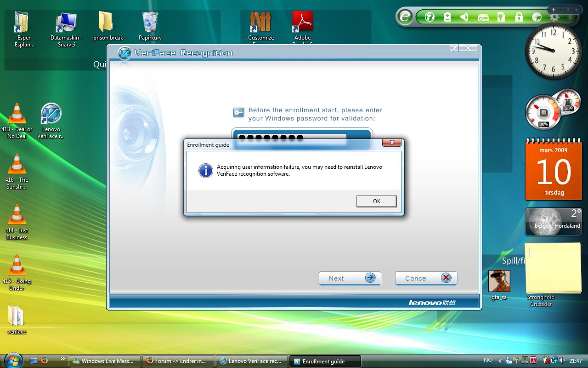Viewport: 588px width, 368px height.
Task: Switch to the Forum Firefox taskbar button
Action: point(178,361)
